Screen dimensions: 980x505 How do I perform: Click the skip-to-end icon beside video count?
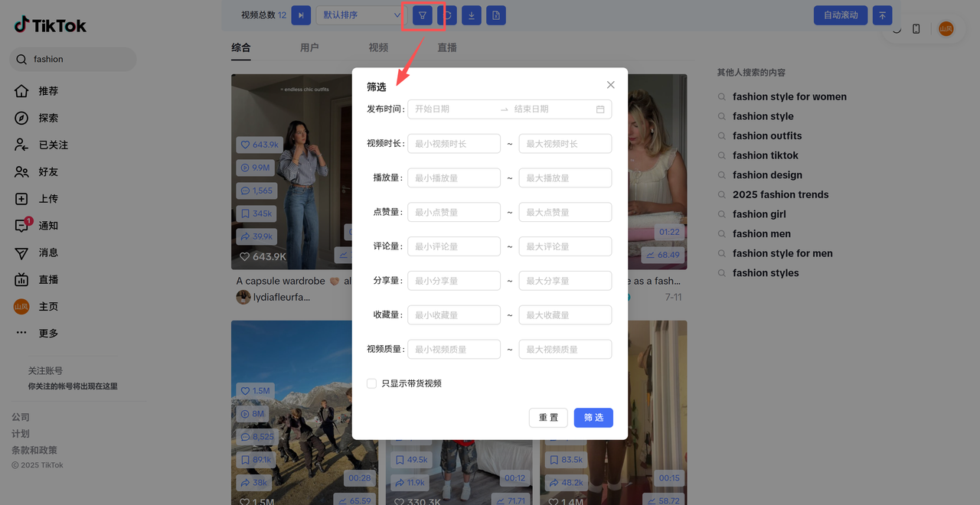(301, 15)
